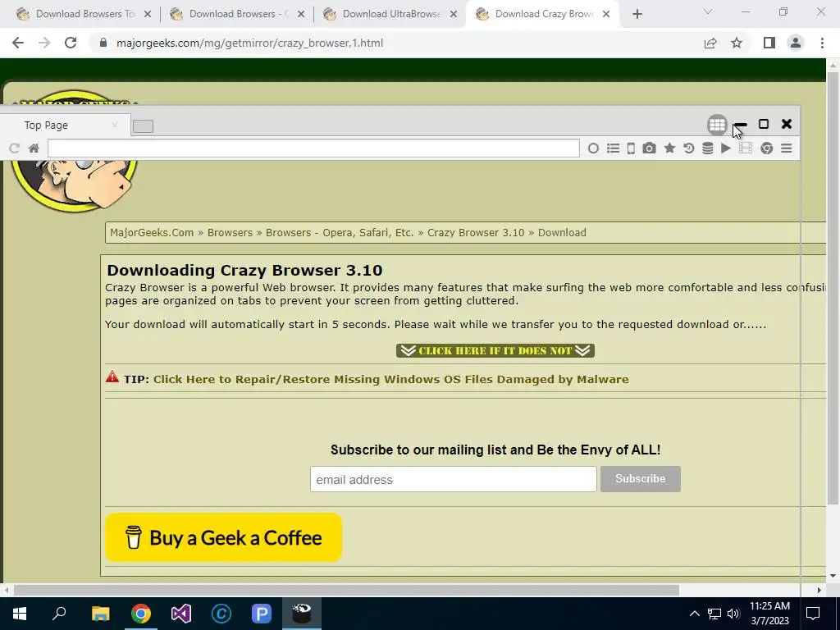Click the grid view icon in Sushi browser
Screen dimensions: 840x630
point(717,125)
